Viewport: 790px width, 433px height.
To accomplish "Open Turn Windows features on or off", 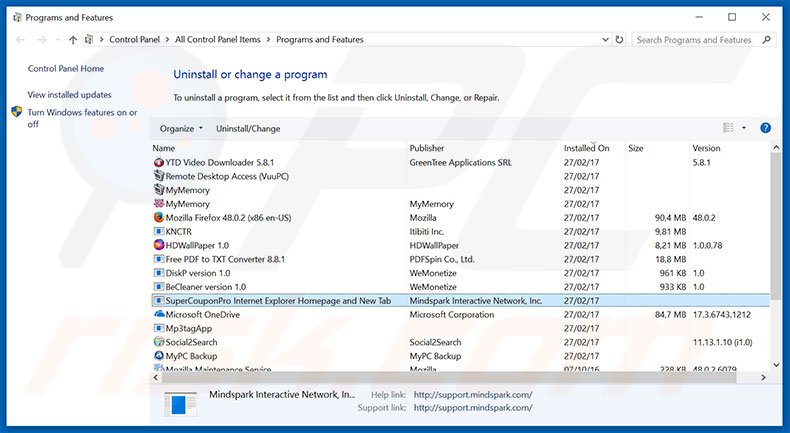I will click(82, 118).
